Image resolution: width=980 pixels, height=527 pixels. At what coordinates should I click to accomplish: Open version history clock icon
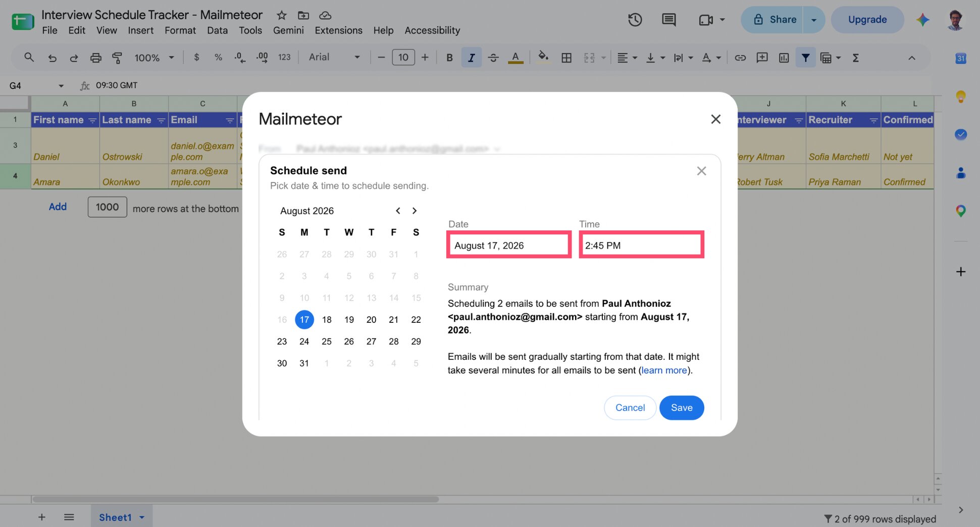(635, 20)
